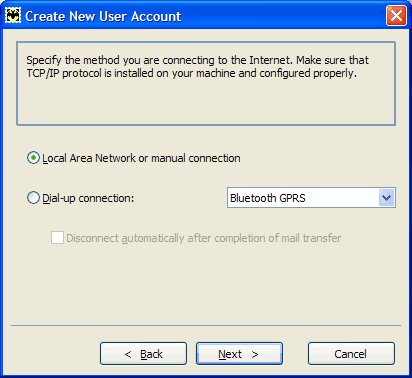Return with the Back button
This screenshot has width=412, height=378.
tap(143, 354)
